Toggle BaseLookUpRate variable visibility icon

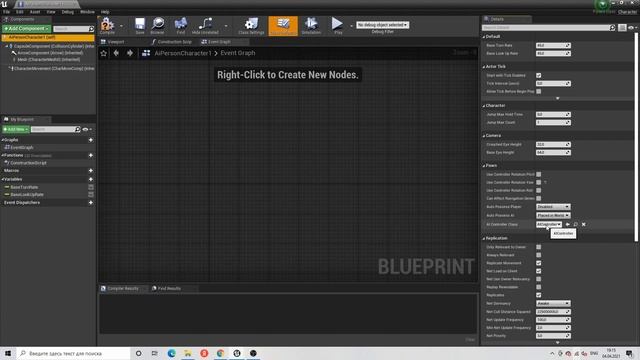pyautogui.click(x=91, y=195)
